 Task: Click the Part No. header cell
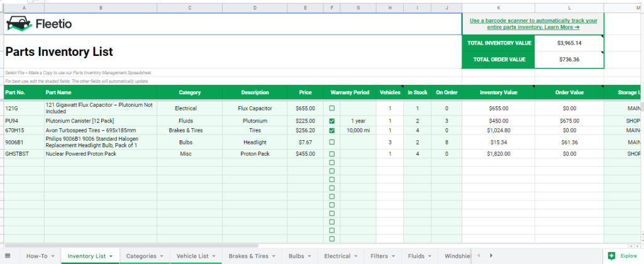24,92
